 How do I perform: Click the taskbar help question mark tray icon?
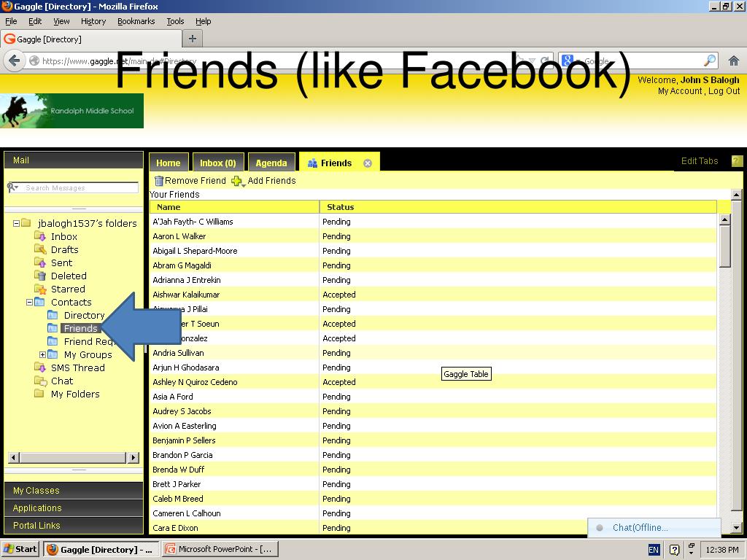(x=674, y=550)
